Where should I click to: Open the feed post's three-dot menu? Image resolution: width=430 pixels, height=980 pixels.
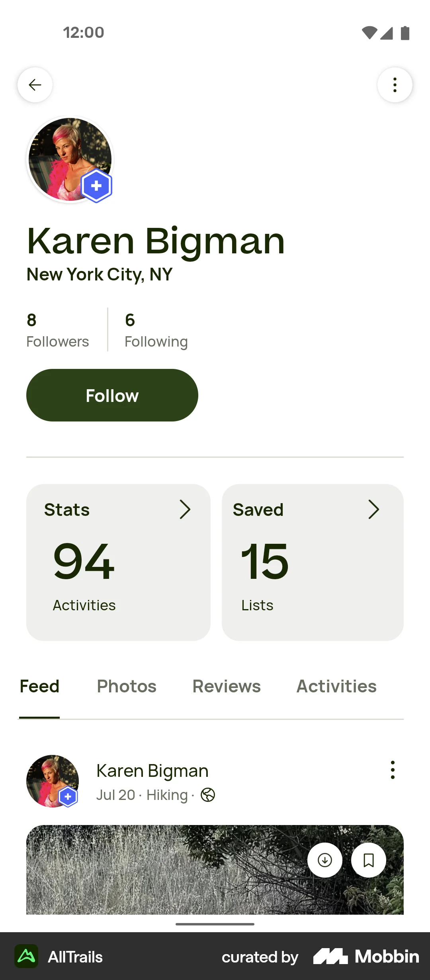(393, 770)
